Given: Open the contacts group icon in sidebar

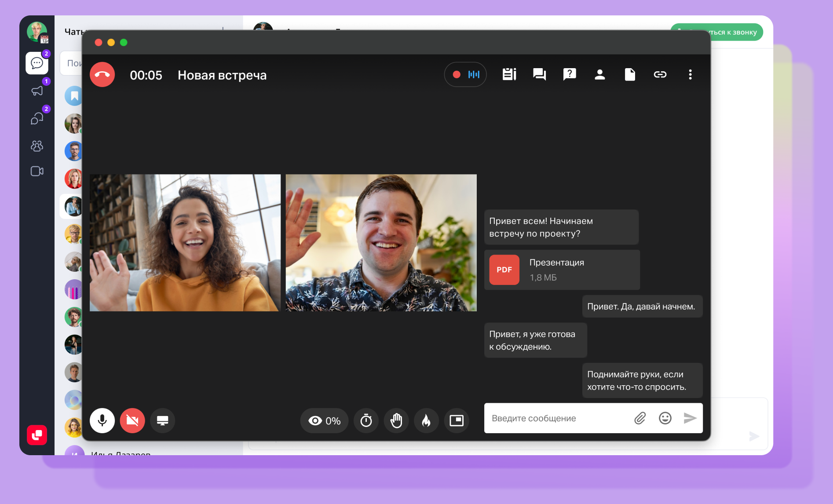Looking at the screenshot, I should [x=37, y=146].
